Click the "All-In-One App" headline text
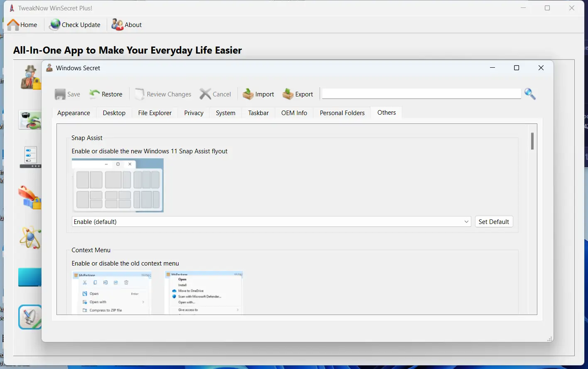This screenshot has height=369, width=588. point(127,50)
